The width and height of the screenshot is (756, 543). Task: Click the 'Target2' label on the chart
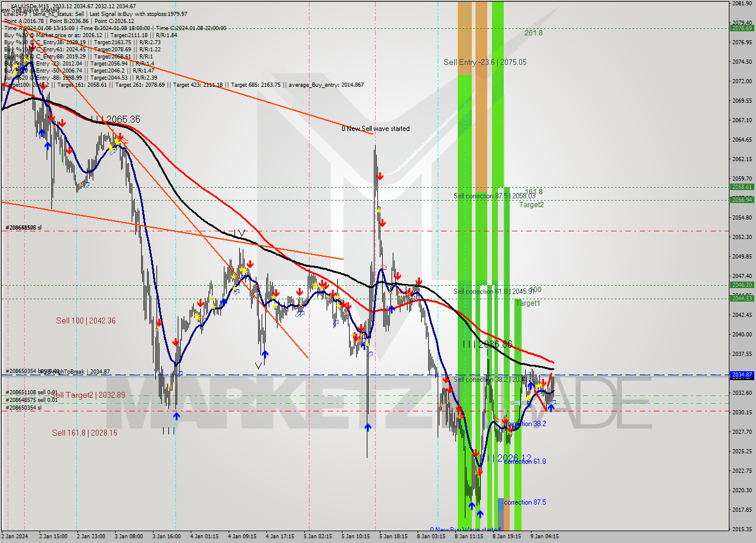pos(532,205)
